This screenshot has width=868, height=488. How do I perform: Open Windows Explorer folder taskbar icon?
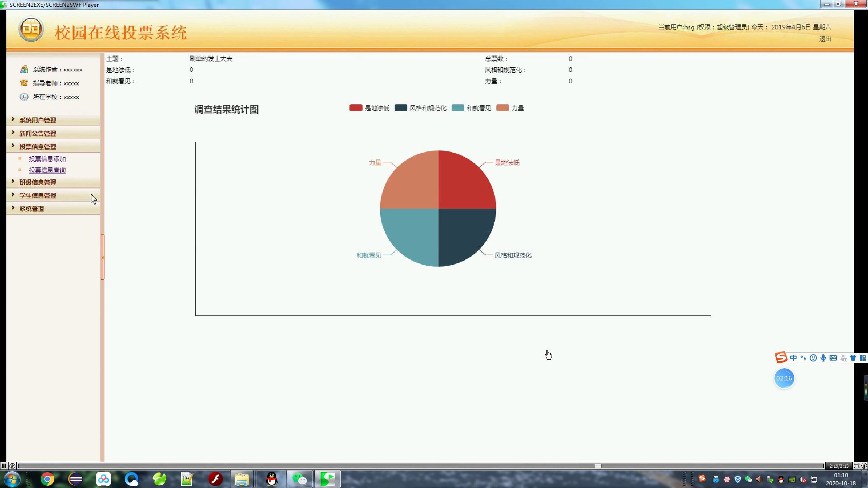(x=242, y=479)
